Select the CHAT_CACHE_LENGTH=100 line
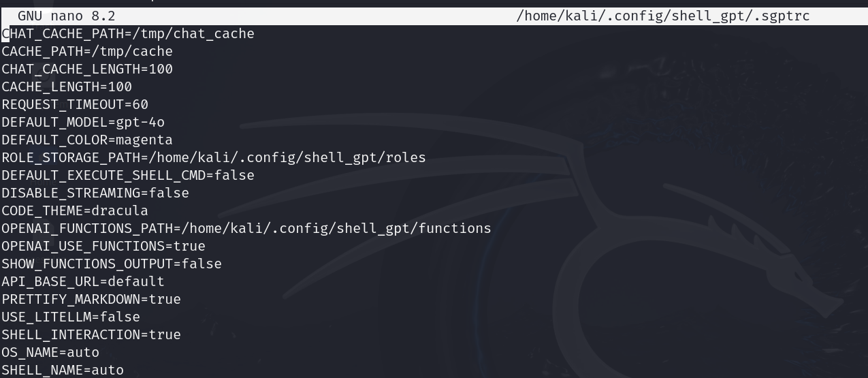 [x=87, y=69]
